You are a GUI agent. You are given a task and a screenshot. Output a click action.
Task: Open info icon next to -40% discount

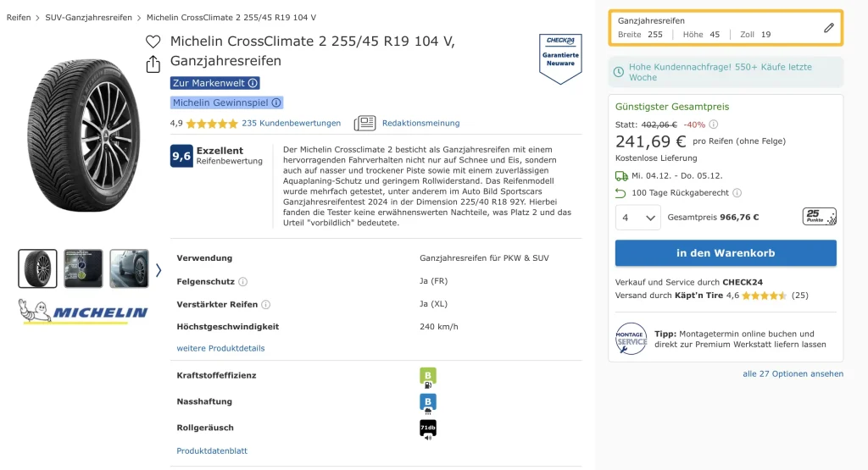point(714,124)
